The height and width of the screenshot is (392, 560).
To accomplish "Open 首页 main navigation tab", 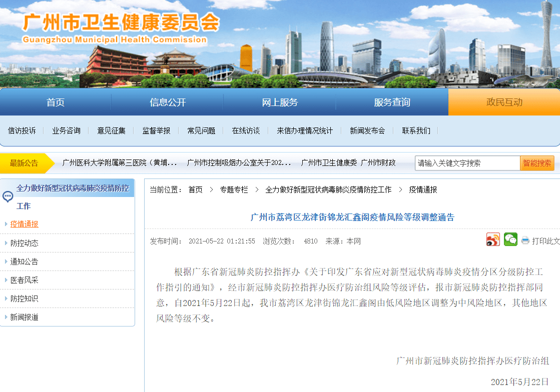I will [x=56, y=102].
